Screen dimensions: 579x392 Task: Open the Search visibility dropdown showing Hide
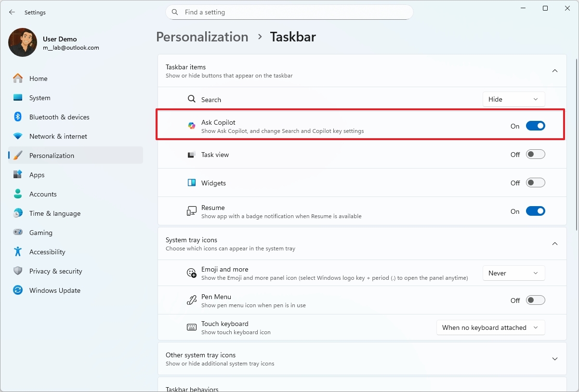tap(513, 99)
